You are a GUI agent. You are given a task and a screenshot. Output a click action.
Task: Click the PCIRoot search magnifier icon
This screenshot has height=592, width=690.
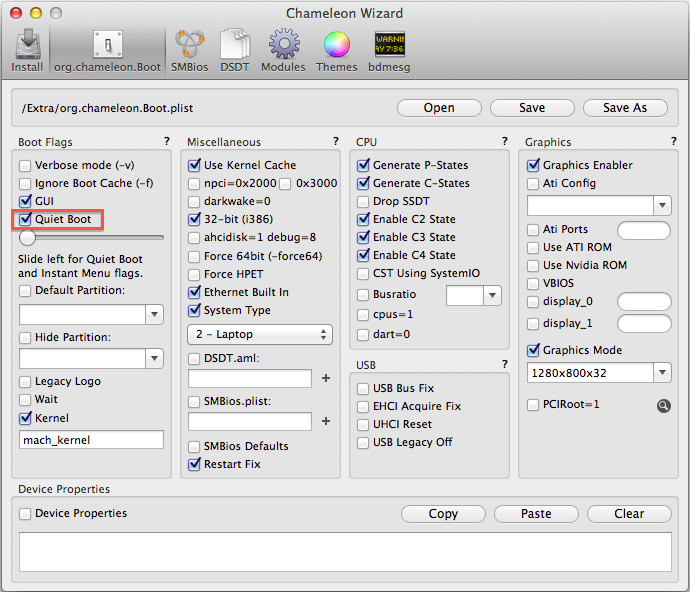pyautogui.click(x=664, y=405)
